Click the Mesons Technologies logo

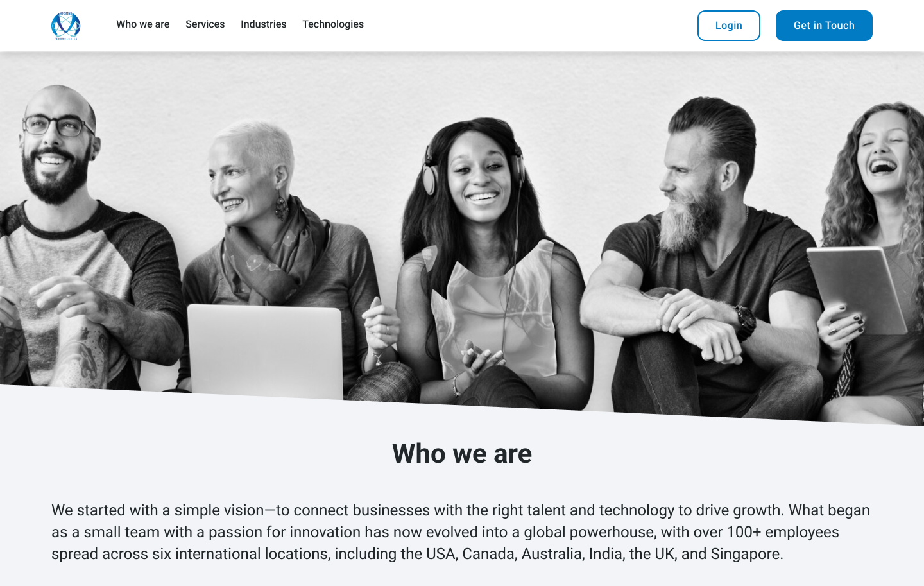[65, 26]
